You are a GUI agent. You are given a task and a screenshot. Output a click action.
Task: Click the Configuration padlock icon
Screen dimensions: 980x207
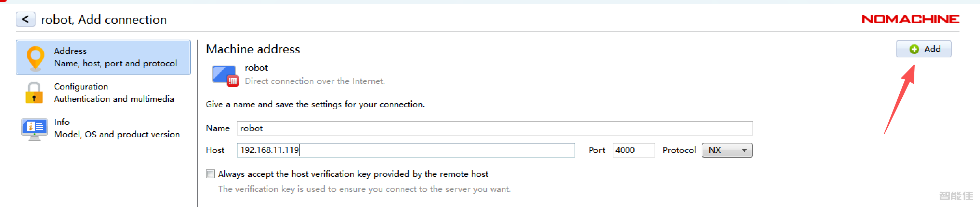pyautogui.click(x=34, y=93)
